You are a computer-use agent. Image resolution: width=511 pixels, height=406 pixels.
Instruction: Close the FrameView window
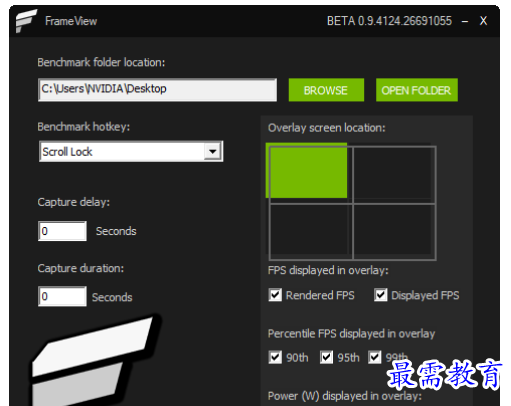(x=483, y=21)
